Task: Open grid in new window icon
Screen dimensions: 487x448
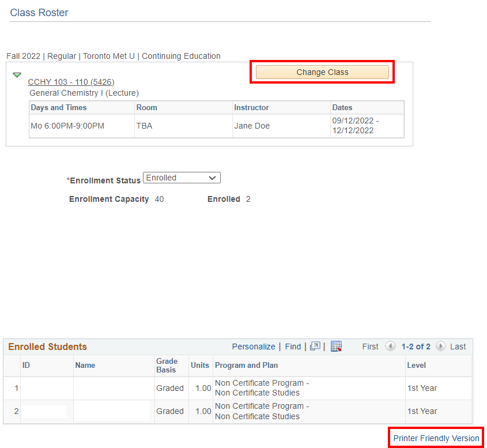Action: coord(315,347)
